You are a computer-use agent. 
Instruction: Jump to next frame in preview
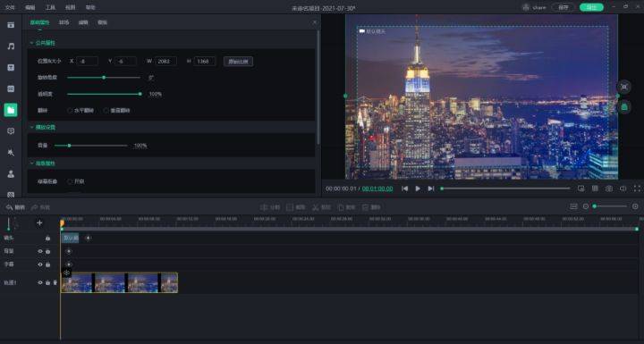pyautogui.click(x=431, y=189)
